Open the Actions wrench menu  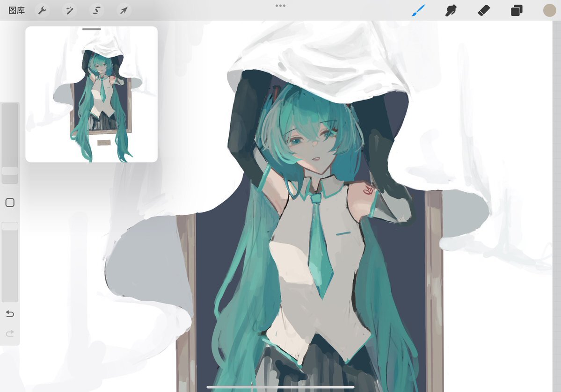coord(42,10)
